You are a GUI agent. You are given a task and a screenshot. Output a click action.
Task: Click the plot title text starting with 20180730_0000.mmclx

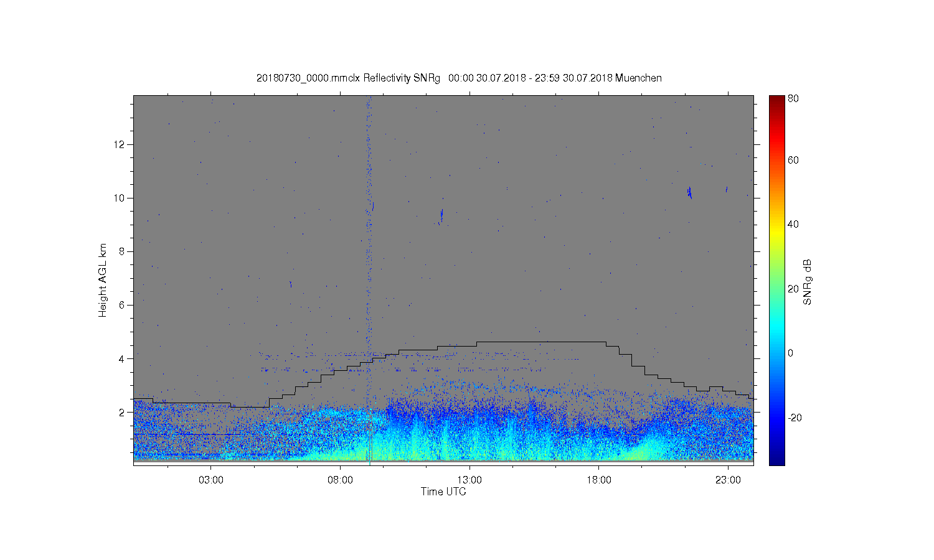[x=459, y=78]
